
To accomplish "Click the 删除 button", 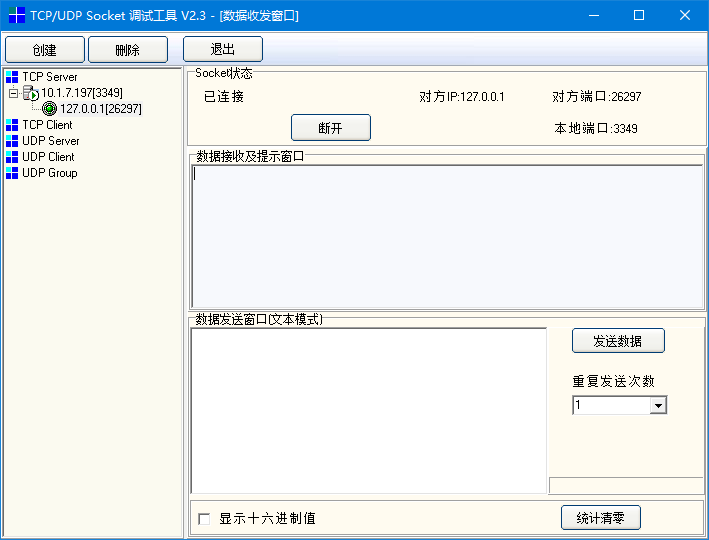I will (128, 50).
